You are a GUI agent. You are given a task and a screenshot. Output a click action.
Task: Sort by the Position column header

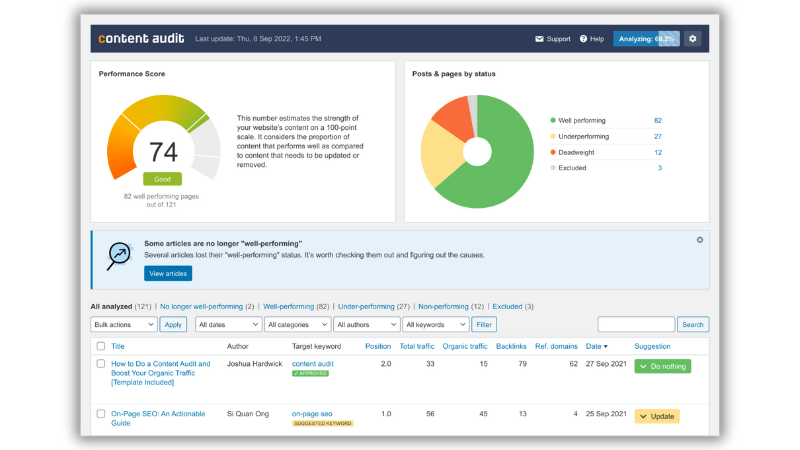click(x=378, y=346)
